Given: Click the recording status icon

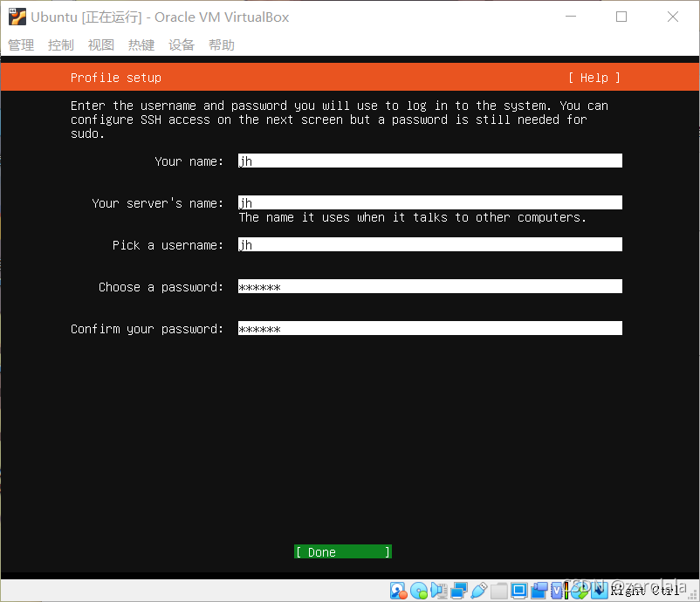Looking at the screenshot, I should point(539,591).
